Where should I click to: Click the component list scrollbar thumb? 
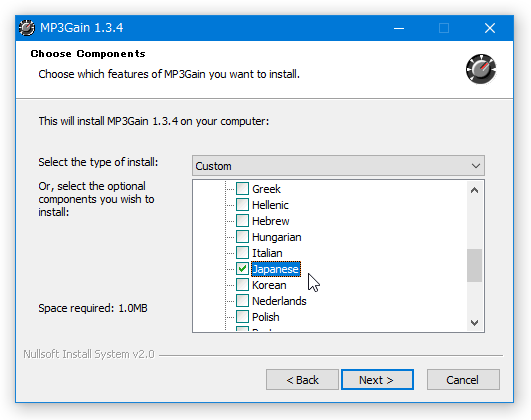tap(474, 266)
